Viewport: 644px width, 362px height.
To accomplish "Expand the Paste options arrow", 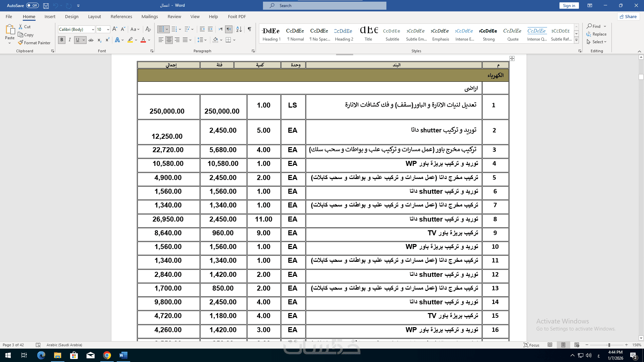I will tap(10, 43).
